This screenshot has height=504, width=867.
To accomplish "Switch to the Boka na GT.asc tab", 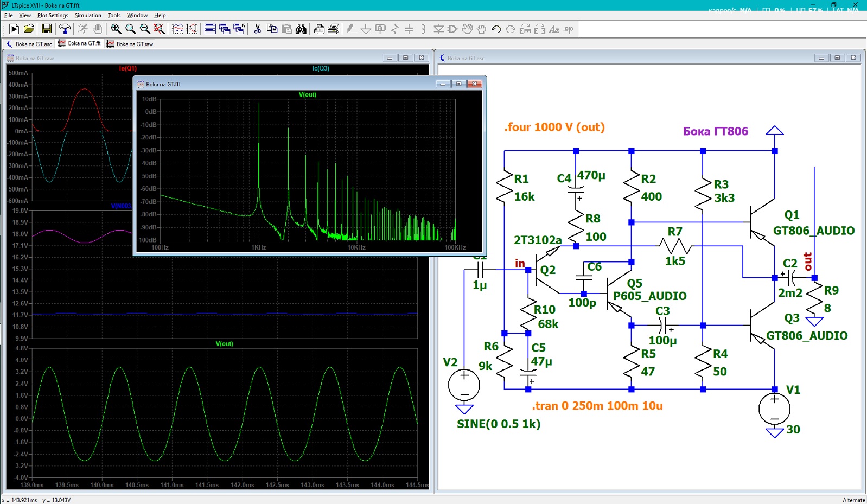I will coord(29,44).
